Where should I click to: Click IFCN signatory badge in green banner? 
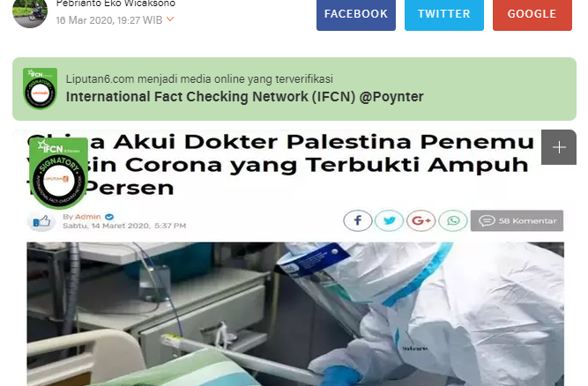40,89
